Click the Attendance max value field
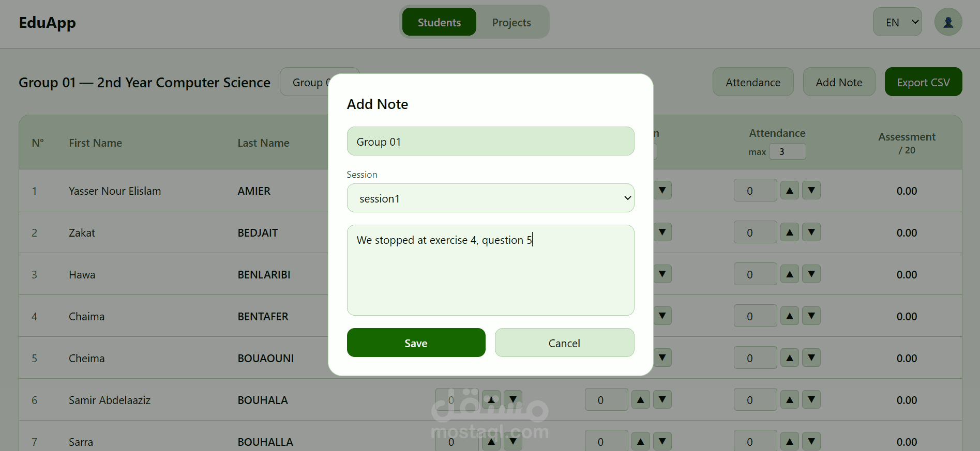980x451 pixels. tap(787, 152)
